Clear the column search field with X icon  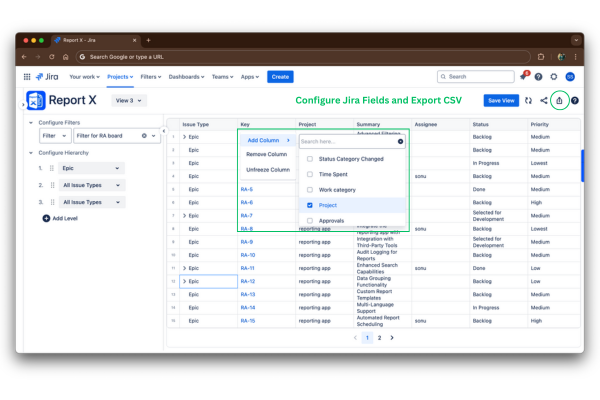pyautogui.click(x=400, y=142)
